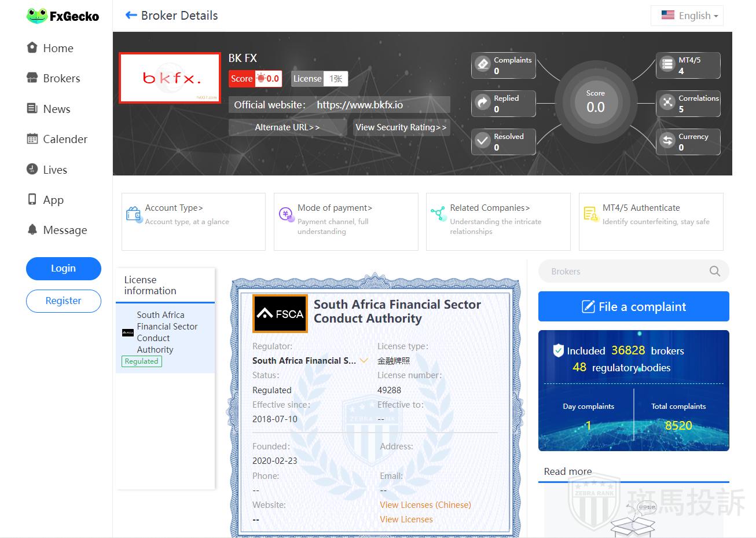
Task: Click the Correlations icon
Action: (667, 103)
